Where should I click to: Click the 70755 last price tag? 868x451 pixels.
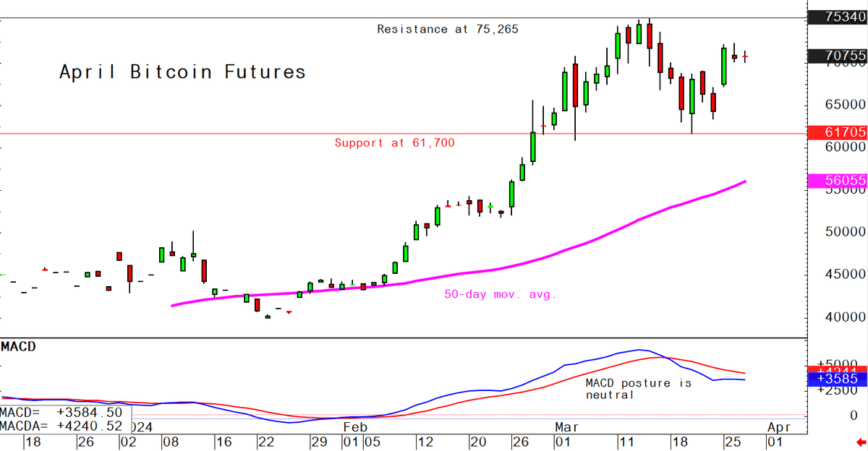838,56
